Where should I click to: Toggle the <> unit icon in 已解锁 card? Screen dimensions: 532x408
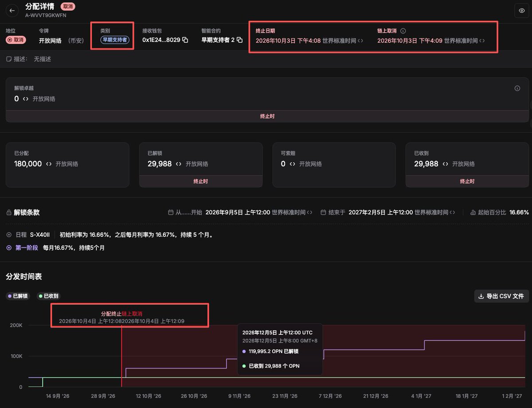click(179, 164)
